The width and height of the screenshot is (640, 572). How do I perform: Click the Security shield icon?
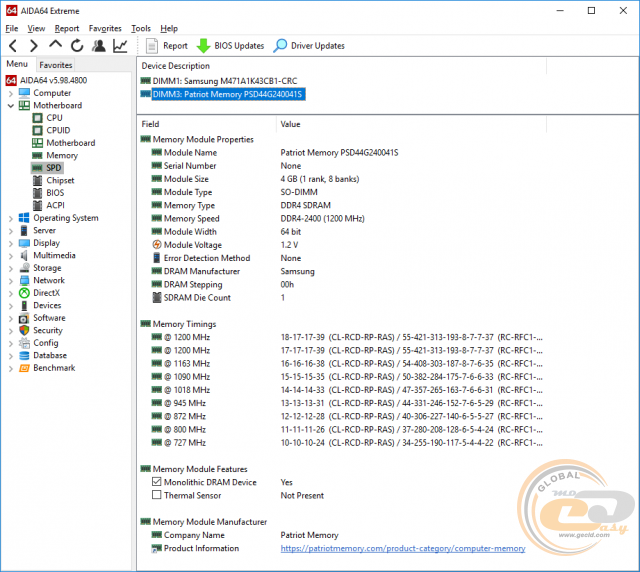pyautogui.click(x=24, y=330)
